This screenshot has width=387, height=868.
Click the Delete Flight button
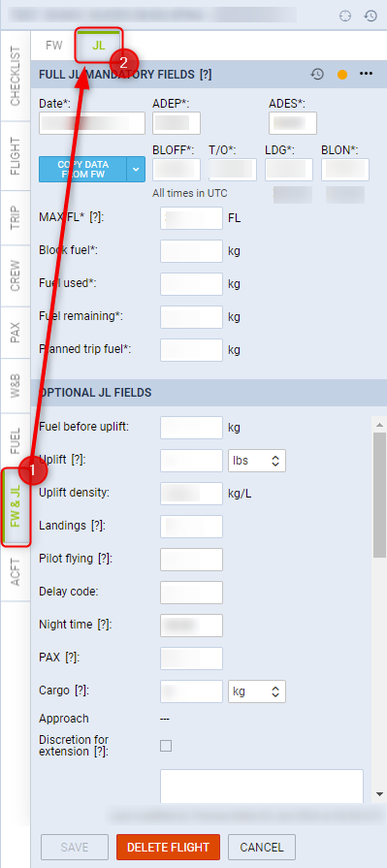[x=169, y=847]
